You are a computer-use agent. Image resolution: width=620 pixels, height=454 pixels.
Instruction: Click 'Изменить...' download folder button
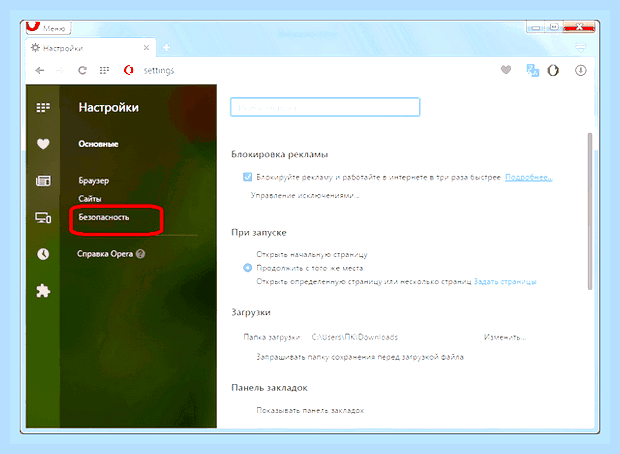(505, 337)
